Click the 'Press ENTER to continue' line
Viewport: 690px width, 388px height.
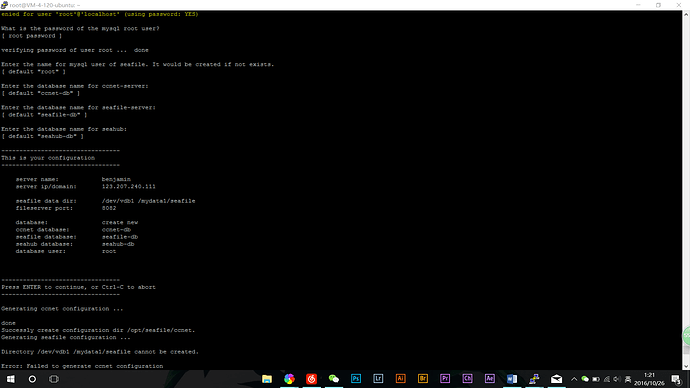click(78, 287)
